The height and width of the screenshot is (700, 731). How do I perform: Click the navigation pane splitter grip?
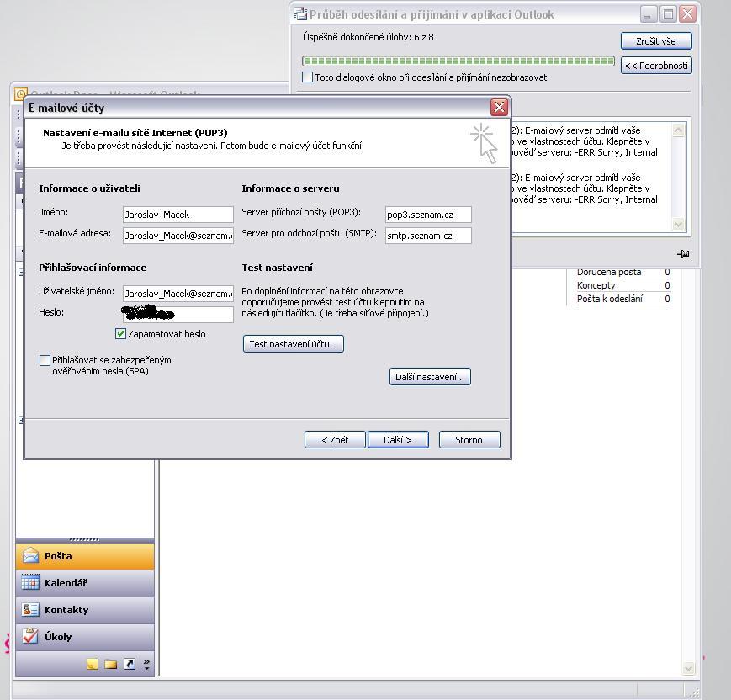(x=85, y=539)
